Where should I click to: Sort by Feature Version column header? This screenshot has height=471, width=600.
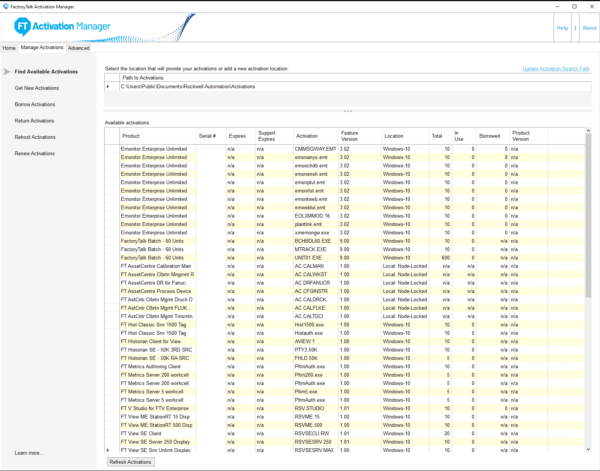360,136
